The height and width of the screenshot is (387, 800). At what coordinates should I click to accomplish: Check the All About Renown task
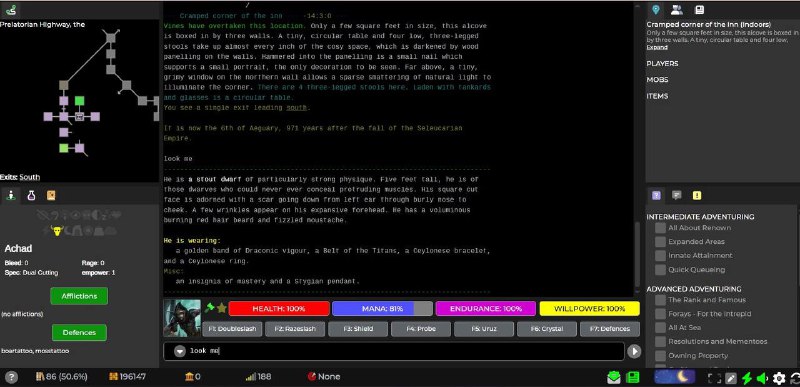pos(660,228)
